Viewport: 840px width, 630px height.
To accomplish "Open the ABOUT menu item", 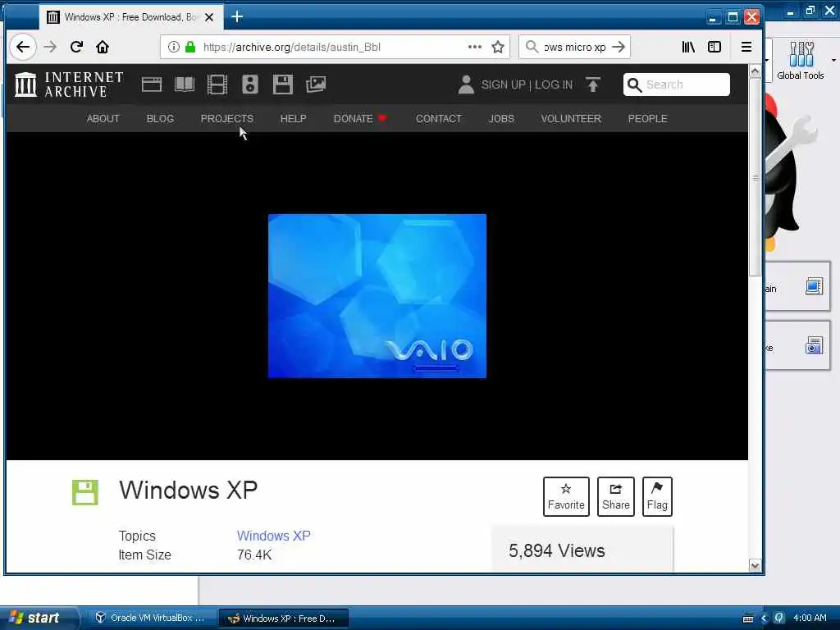I will coord(103,119).
